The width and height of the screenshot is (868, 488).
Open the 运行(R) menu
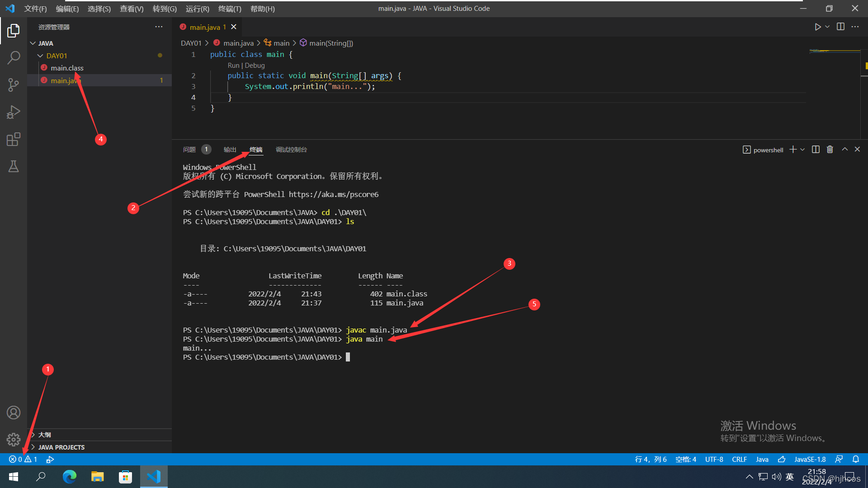tap(198, 9)
